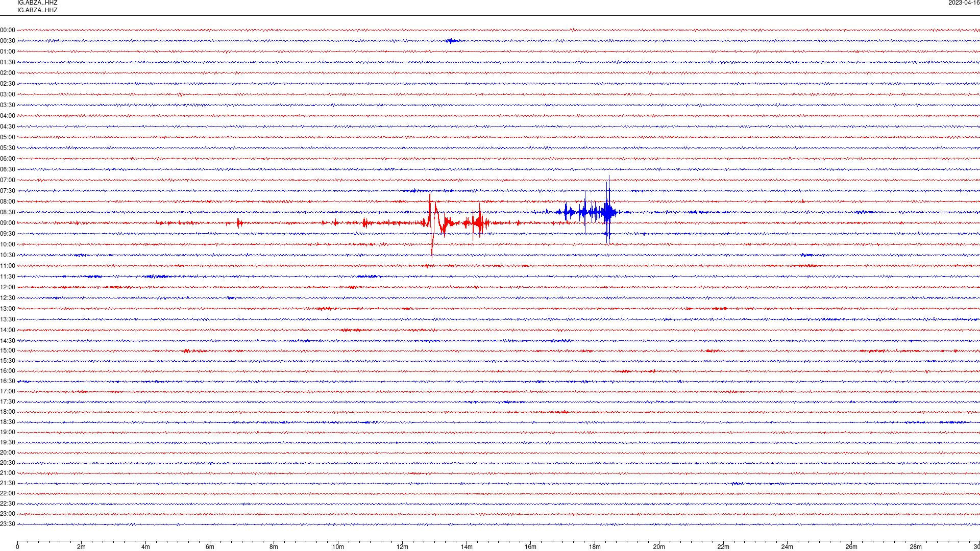This screenshot has height=551, width=980.
Task: Click the 08:30 time row label
Action: [x=8, y=212]
